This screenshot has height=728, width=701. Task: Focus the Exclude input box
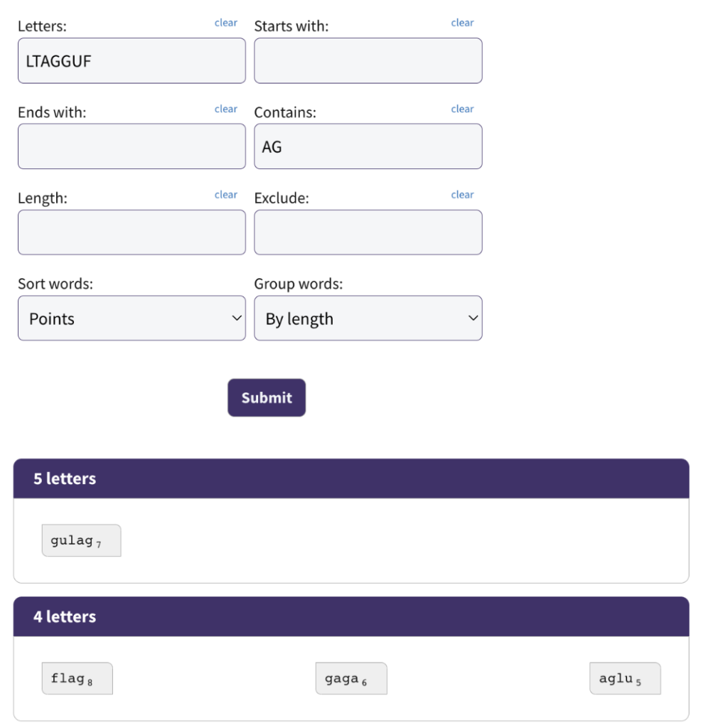368,232
